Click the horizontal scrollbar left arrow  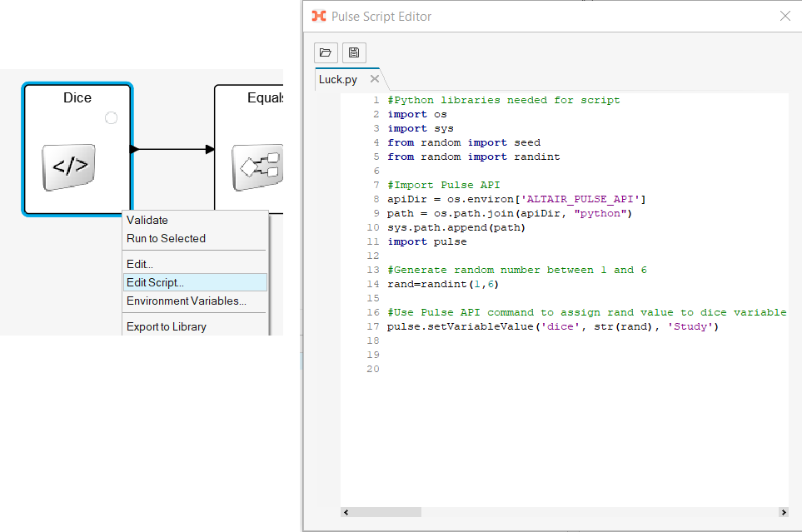(x=346, y=512)
